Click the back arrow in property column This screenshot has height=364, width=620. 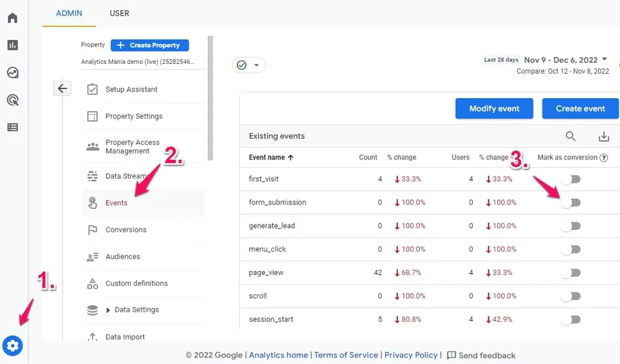tap(62, 88)
